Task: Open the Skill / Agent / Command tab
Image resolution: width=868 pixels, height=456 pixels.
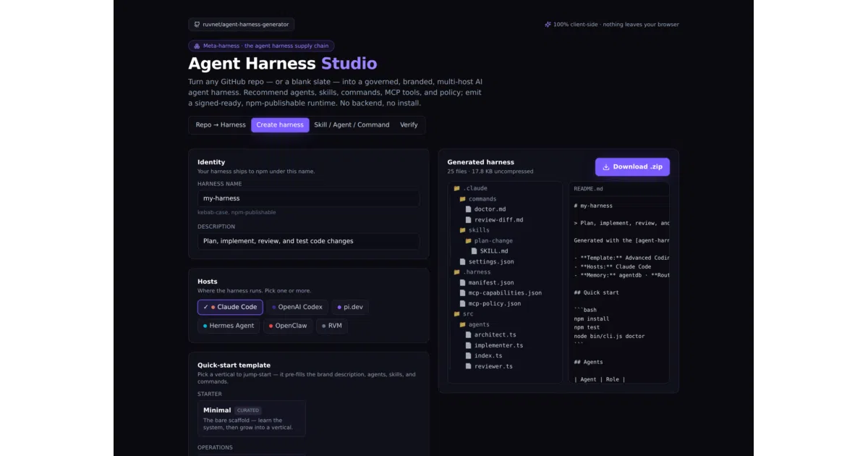Action: pyautogui.click(x=352, y=125)
